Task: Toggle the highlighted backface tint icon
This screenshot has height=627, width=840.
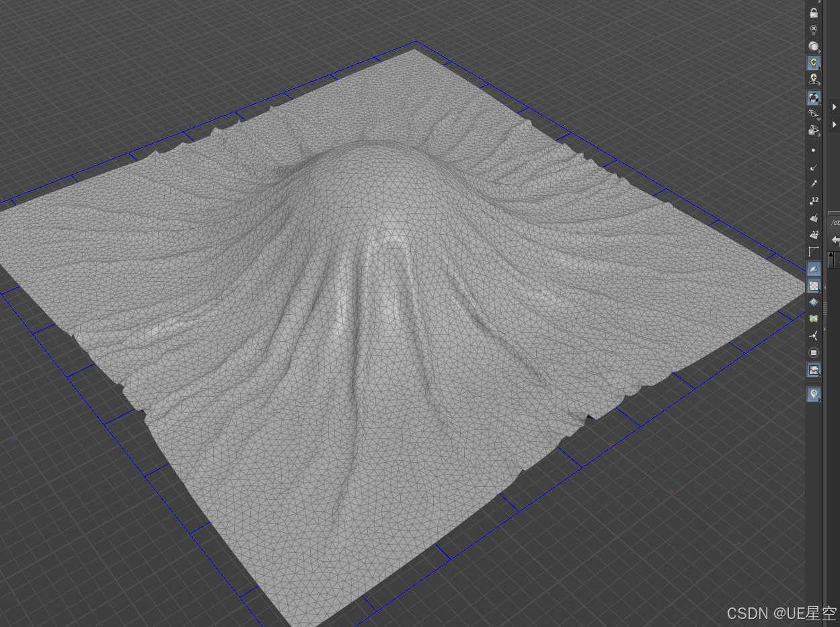Action: coord(814,268)
